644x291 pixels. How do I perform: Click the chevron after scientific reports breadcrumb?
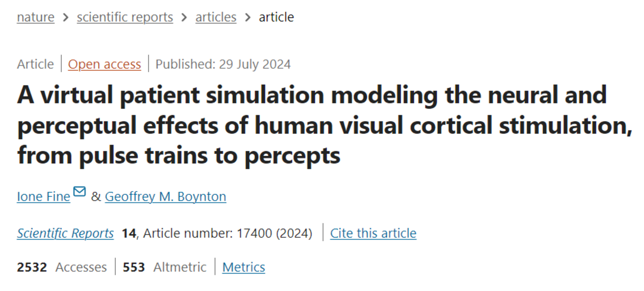184,17
